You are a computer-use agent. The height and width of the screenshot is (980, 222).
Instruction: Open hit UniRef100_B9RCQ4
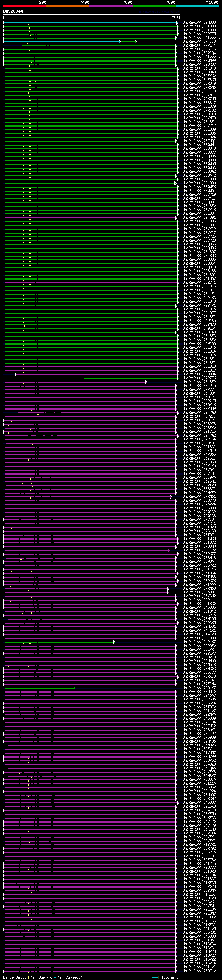coord(199,53)
